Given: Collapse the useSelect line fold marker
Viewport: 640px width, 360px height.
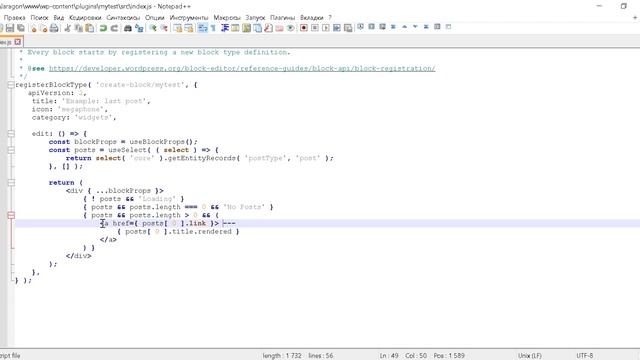Looking at the screenshot, I should click(x=11, y=150).
